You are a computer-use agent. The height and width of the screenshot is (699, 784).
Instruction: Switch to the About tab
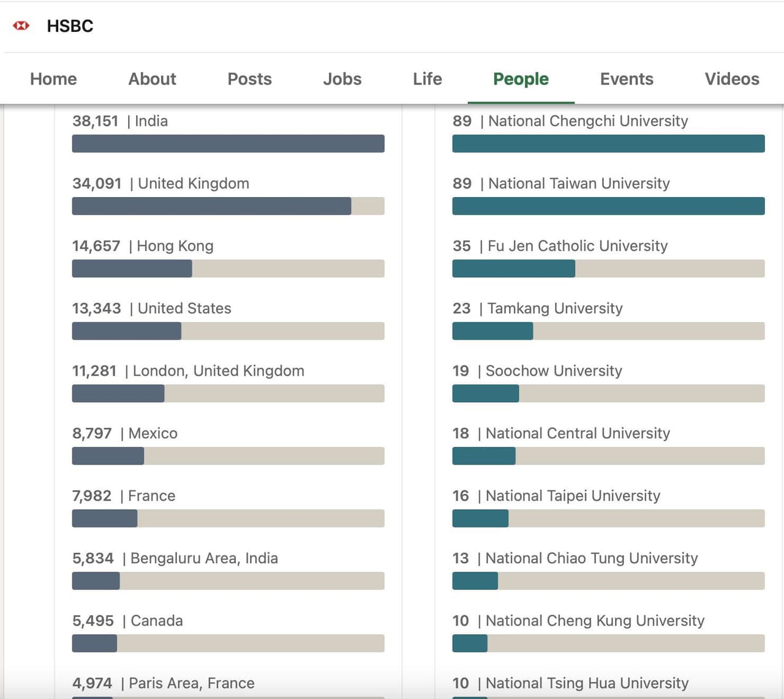pyautogui.click(x=152, y=79)
